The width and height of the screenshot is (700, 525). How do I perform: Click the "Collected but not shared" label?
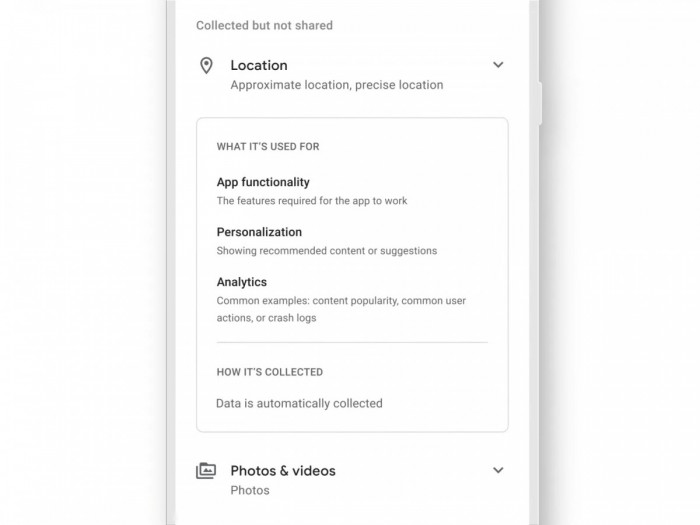pos(264,25)
